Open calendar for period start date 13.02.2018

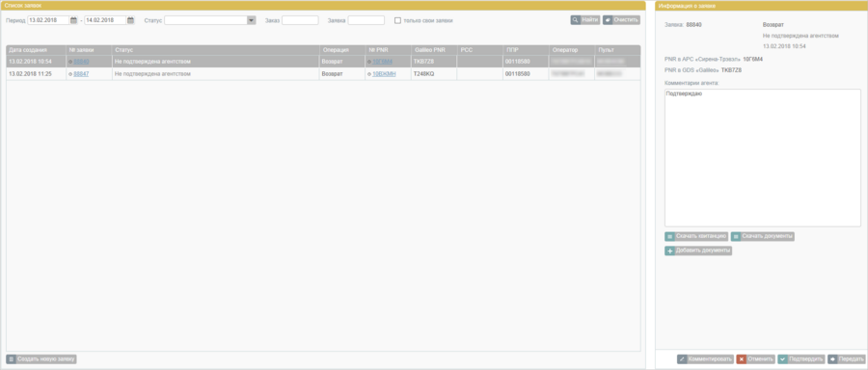click(x=73, y=20)
